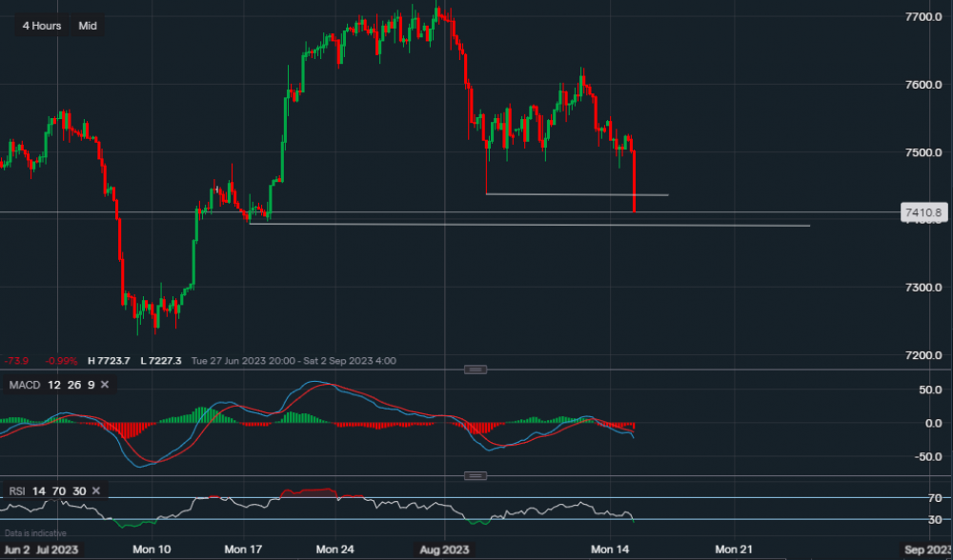Image resolution: width=953 pixels, height=560 pixels.
Task: Click the RSI pane resize grip handle
Action: (475, 474)
